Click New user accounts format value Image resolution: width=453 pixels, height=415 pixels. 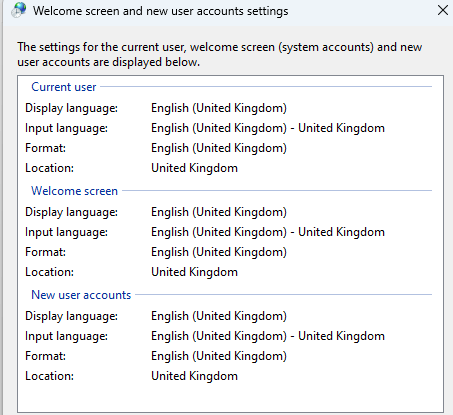click(x=219, y=356)
